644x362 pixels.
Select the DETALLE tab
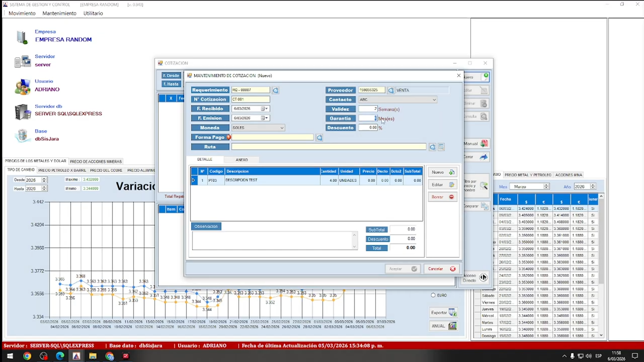pos(205,159)
